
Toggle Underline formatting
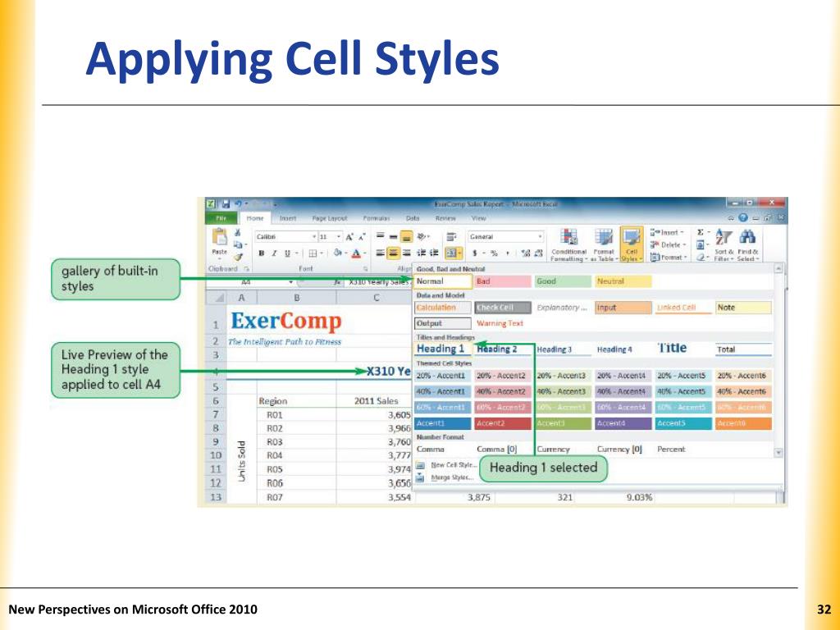point(287,253)
